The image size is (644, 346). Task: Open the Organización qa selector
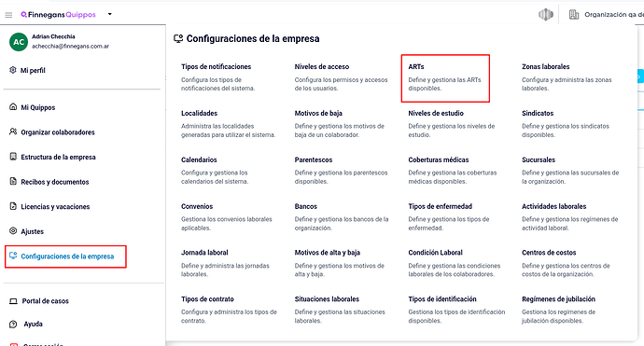613,15
